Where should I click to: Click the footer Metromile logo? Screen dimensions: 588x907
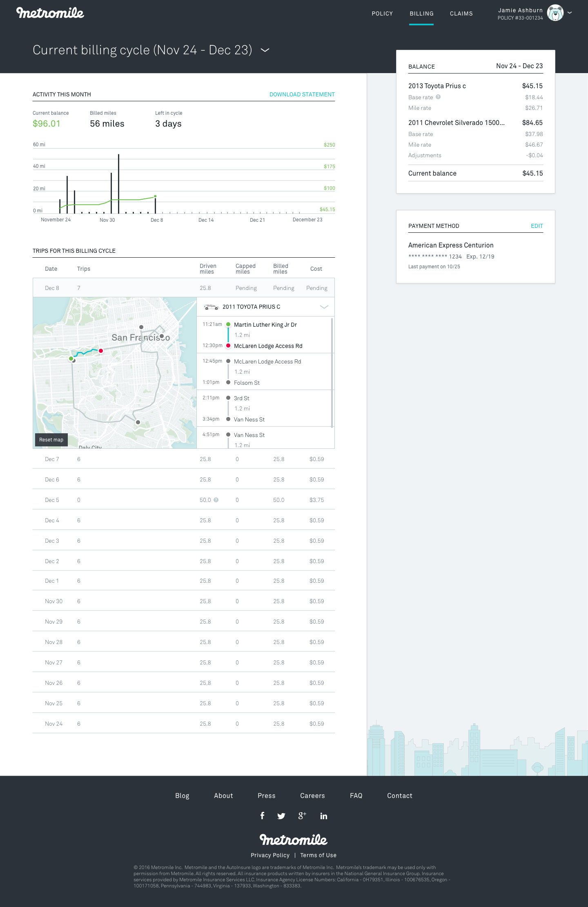coord(294,840)
